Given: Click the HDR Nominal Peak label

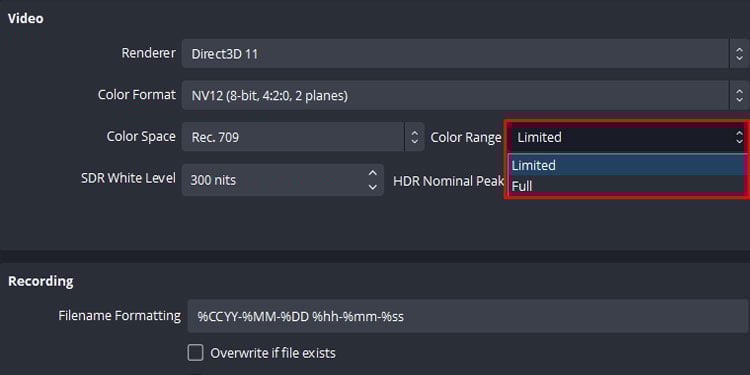Looking at the screenshot, I should pos(448,181).
